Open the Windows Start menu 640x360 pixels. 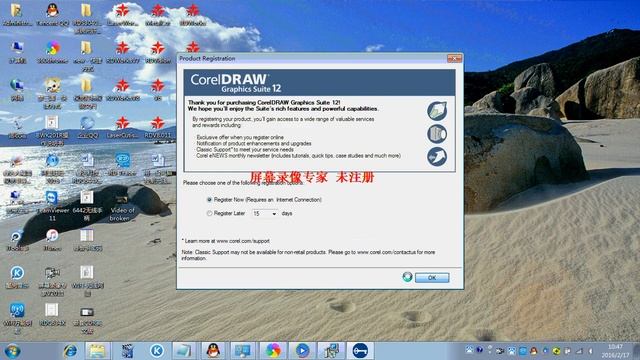click(x=12, y=351)
